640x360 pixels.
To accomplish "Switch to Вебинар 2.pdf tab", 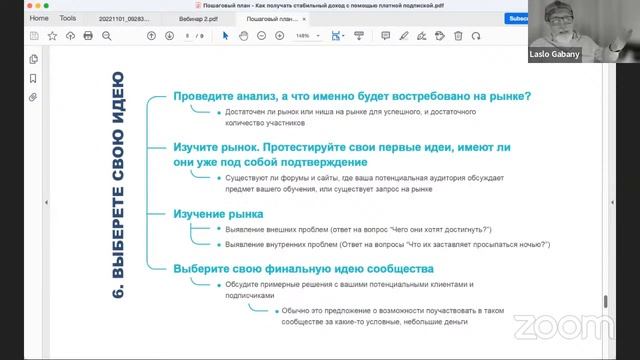I will [198, 19].
